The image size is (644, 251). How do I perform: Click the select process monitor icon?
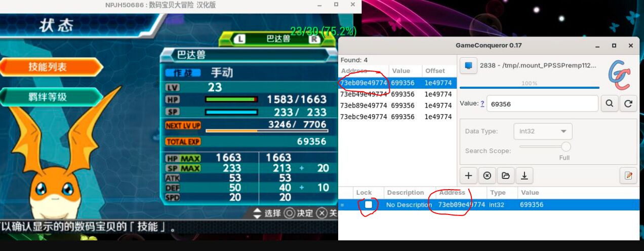click(x=468, y=65)
